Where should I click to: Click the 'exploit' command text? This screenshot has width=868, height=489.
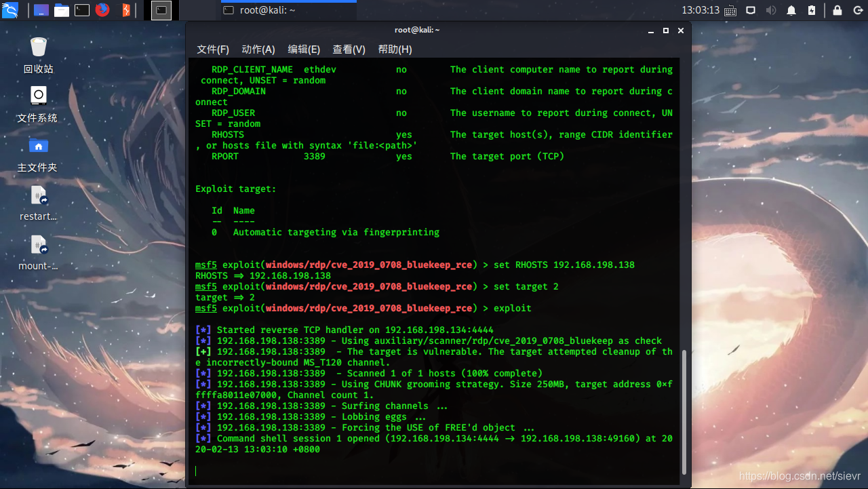click(513, 308)
